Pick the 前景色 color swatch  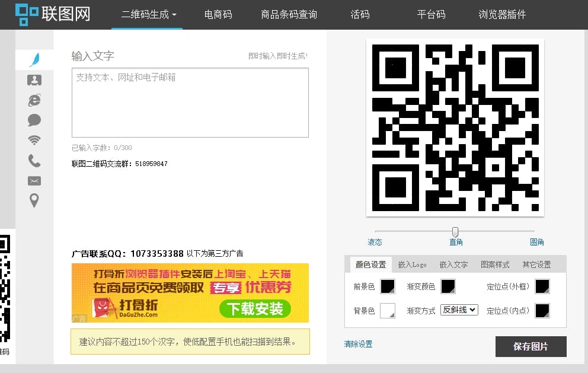tap(388, 286)
